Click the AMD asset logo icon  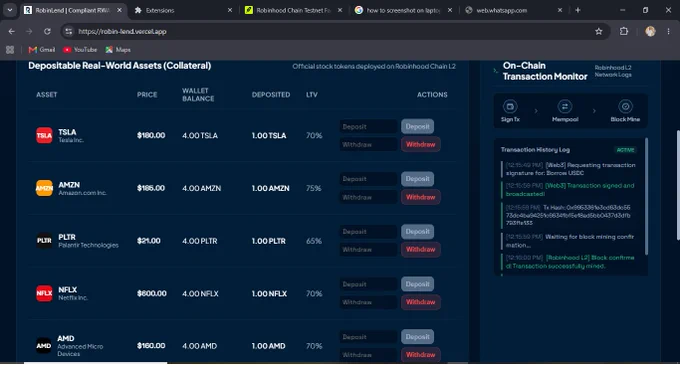click(44, 345)
